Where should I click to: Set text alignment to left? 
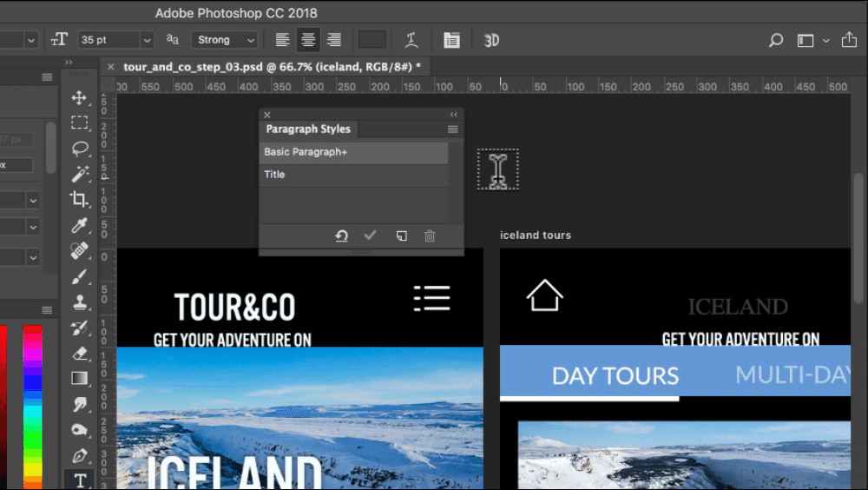(282, 40)
